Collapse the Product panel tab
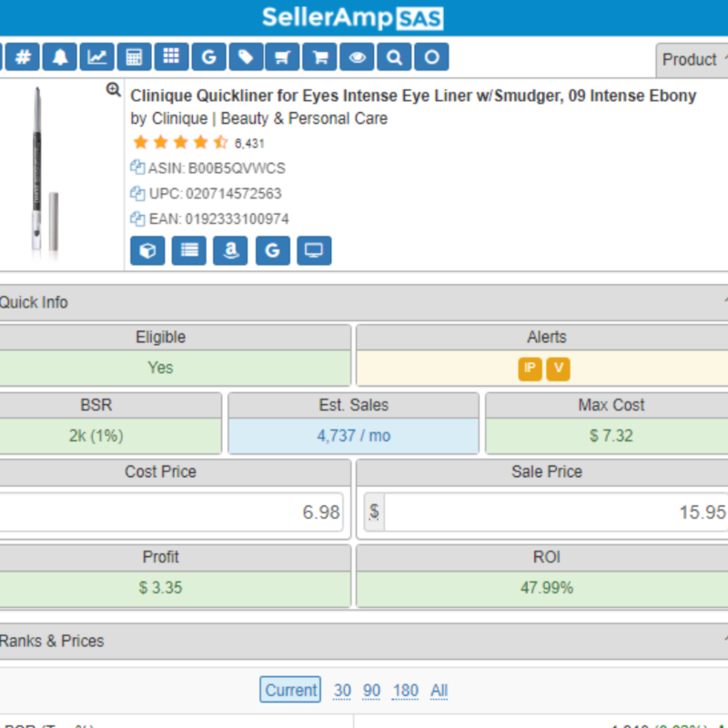This screenshot has height=728, width=728. tap(693, 60)
